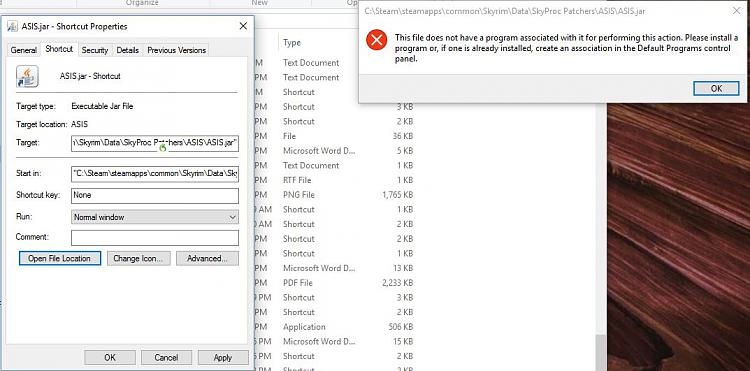Open the Security tab
The width and height of the screenshot is (750, 371).
point(95,50)
